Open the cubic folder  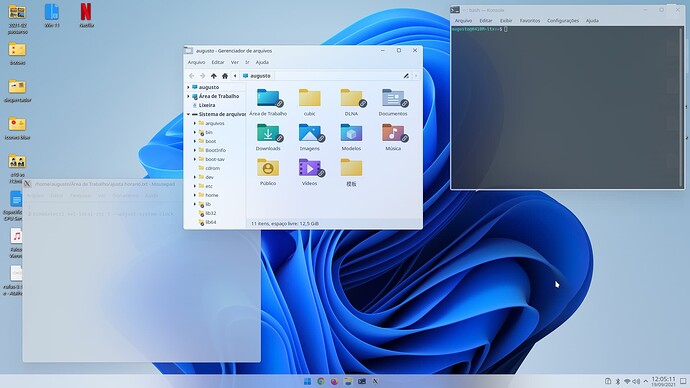[309, 98]
